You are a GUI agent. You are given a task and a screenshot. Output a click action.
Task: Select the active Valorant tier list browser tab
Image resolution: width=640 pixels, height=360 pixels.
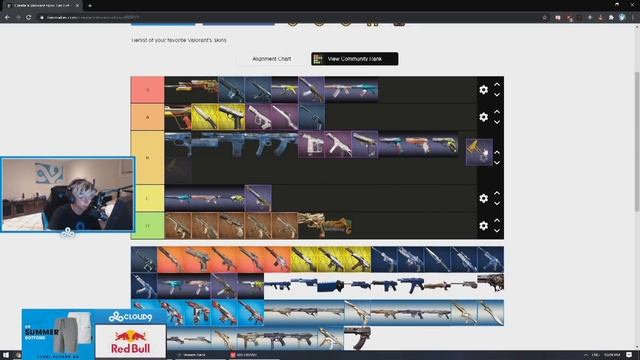coord(42,6)
